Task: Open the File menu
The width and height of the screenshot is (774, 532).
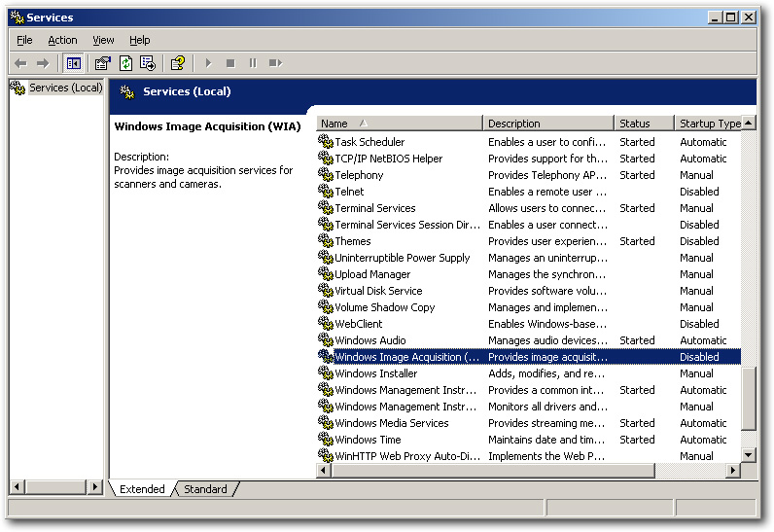Action: click(x=24, y=40)
